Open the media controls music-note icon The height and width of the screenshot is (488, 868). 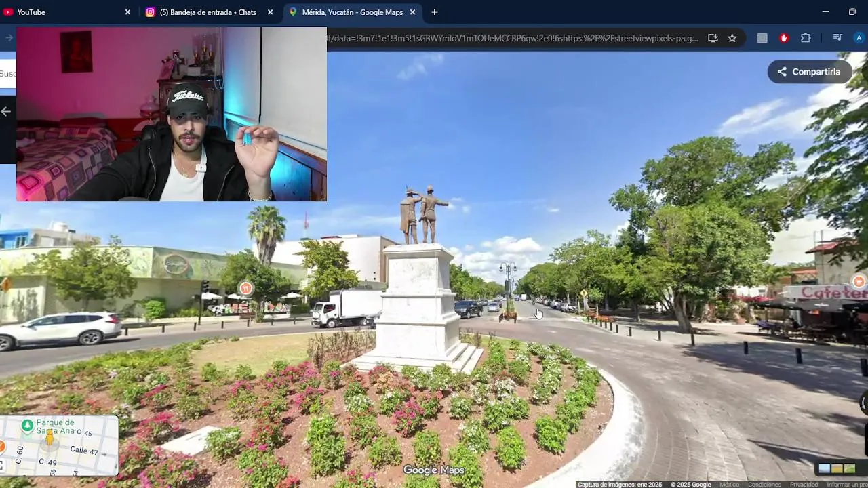[837, 38]
